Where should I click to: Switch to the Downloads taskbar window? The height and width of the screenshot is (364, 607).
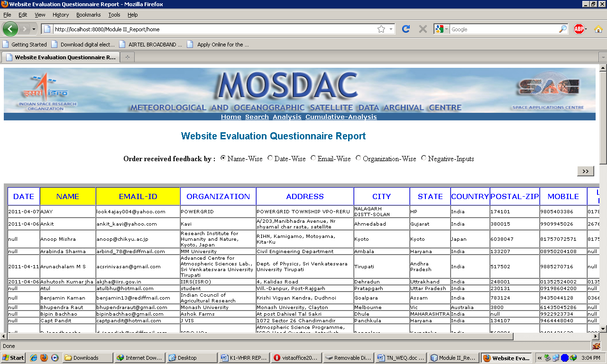[x=88, y=358]
